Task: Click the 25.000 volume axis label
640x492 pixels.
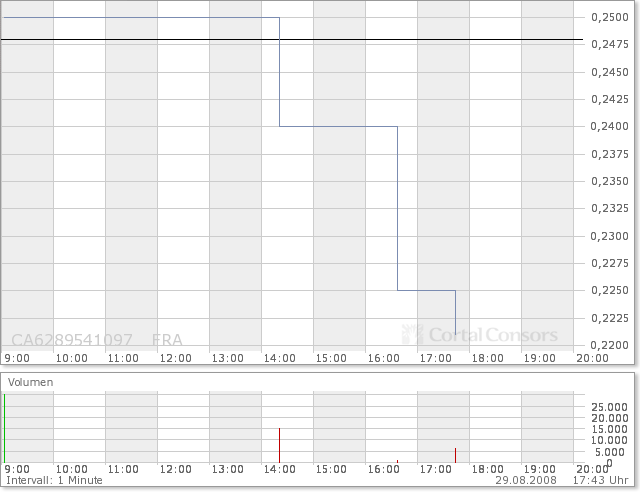Action: [x=610, y=407]
